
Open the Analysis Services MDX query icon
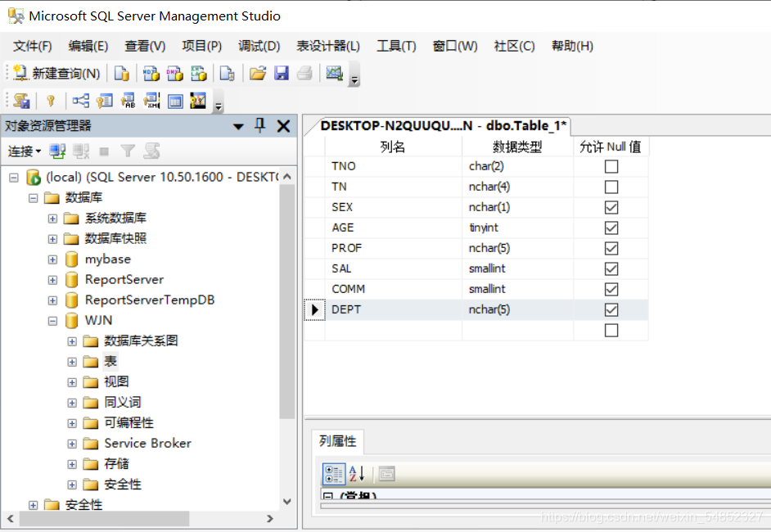[151, 74]
